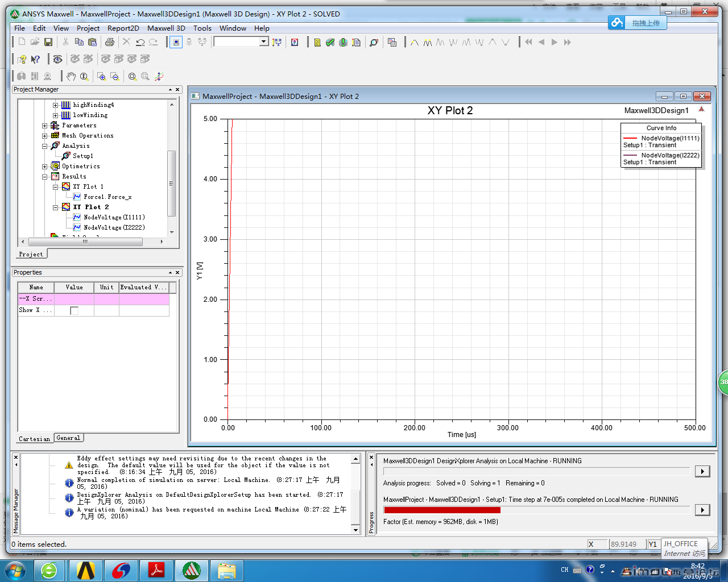This screenshot has width=728, height=582.
Task: Click the Undo arrow icon
Action: (140, 42)
